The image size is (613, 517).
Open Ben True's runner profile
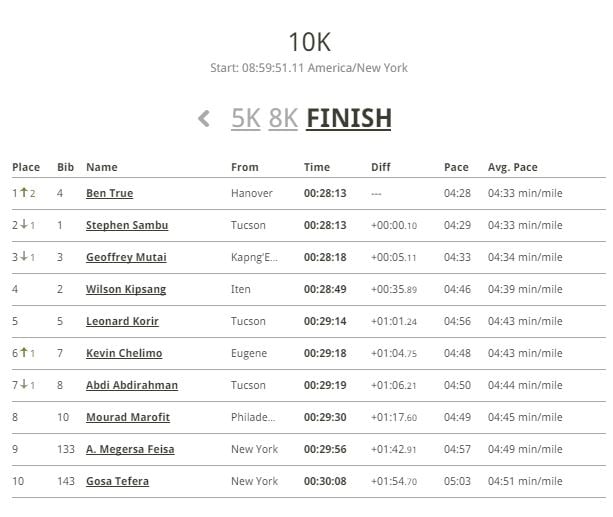(x=109, y=193)
